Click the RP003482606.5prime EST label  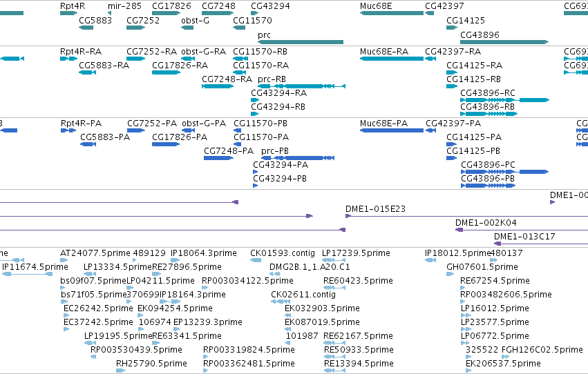pyautogui.click(x=506, y=295)
